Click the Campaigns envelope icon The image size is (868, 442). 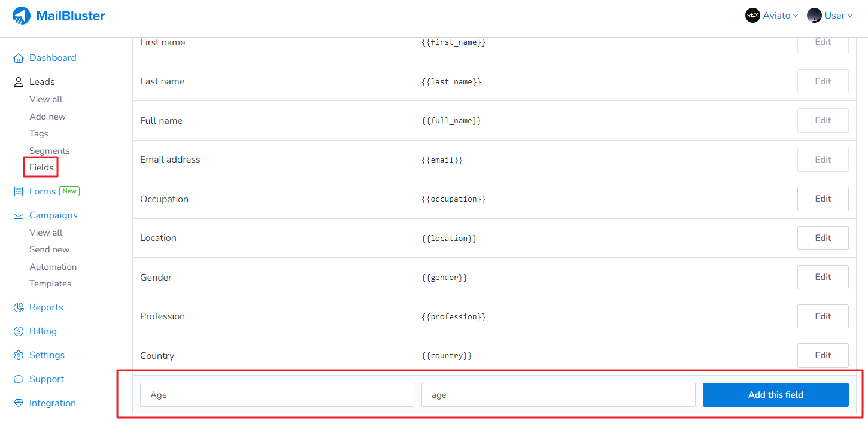point(19,215)
